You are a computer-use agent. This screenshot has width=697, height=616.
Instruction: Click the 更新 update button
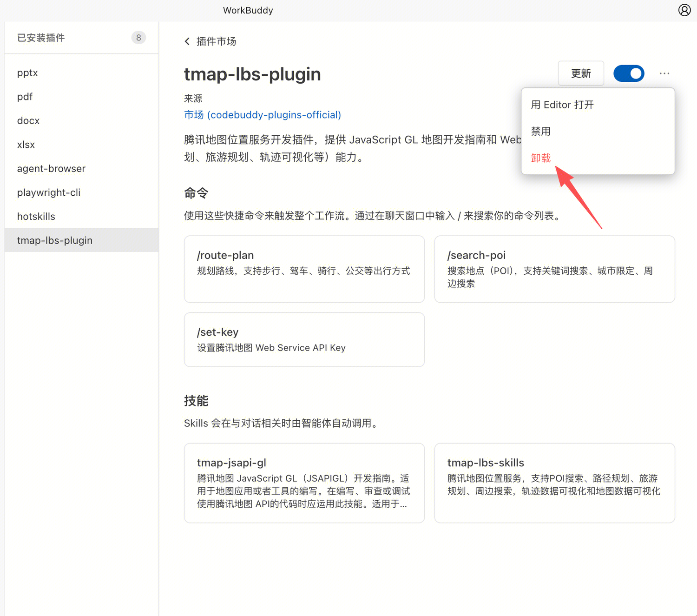point(581,73)
